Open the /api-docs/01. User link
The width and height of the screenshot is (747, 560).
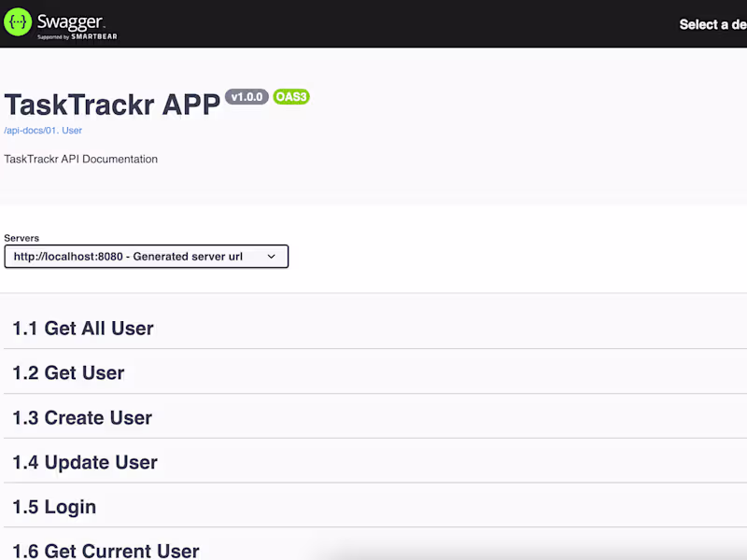tap(43, 131)
